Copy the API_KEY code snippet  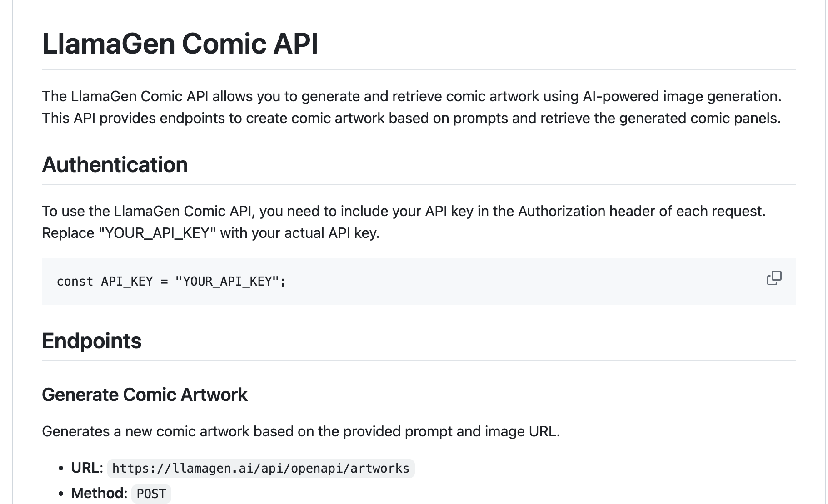(x=774, y=278)
